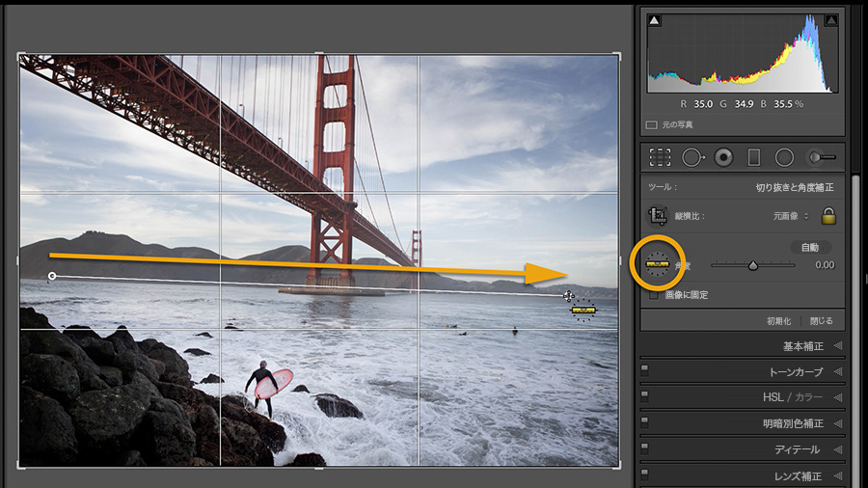The image size is (868, 488).
Task: Click the 自動 auto-straighten button
Action: [809, 247]
